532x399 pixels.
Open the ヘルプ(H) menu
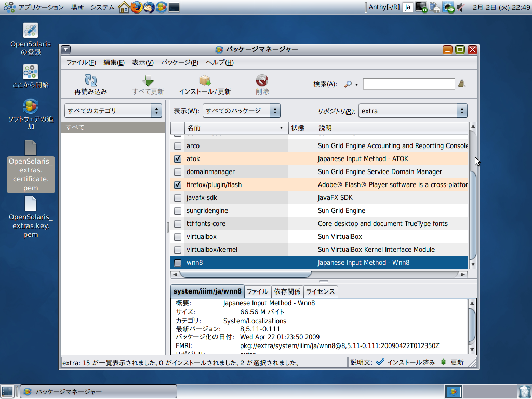pos(220,62)
